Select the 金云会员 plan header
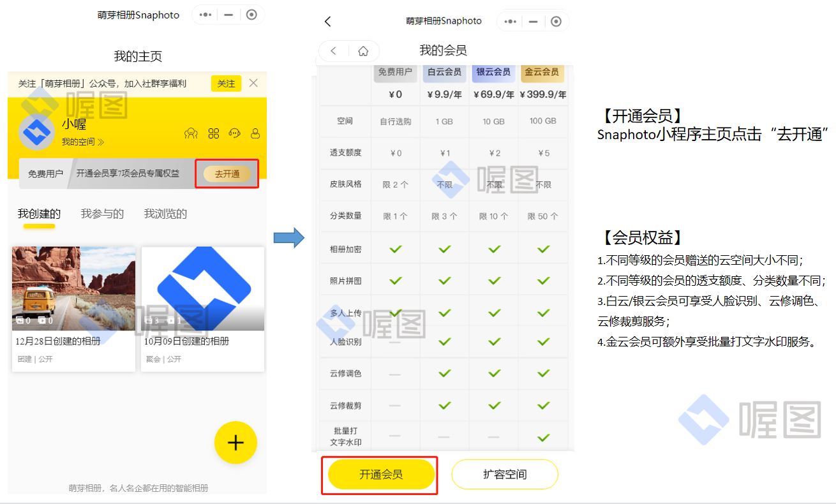The height and width of the screenshot is (504, 836). point(542,73)
